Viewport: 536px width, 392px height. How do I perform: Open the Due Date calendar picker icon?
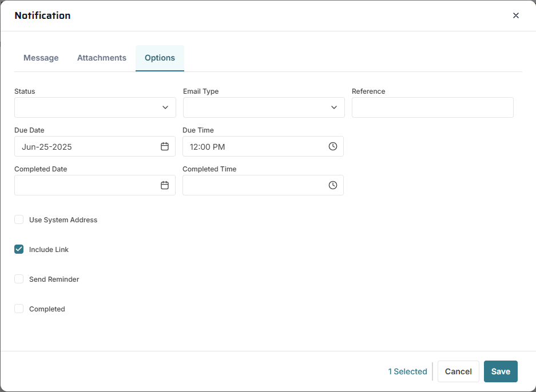coord(165,146)
